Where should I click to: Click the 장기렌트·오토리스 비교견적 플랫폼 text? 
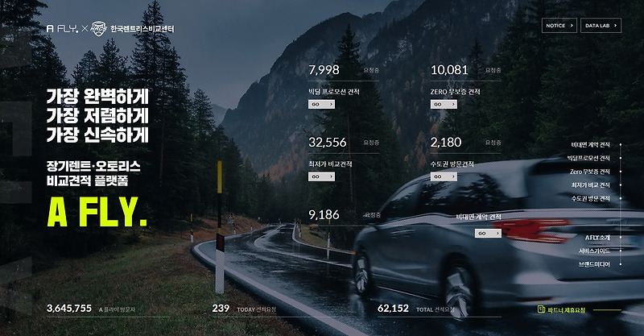pos(93,173)
